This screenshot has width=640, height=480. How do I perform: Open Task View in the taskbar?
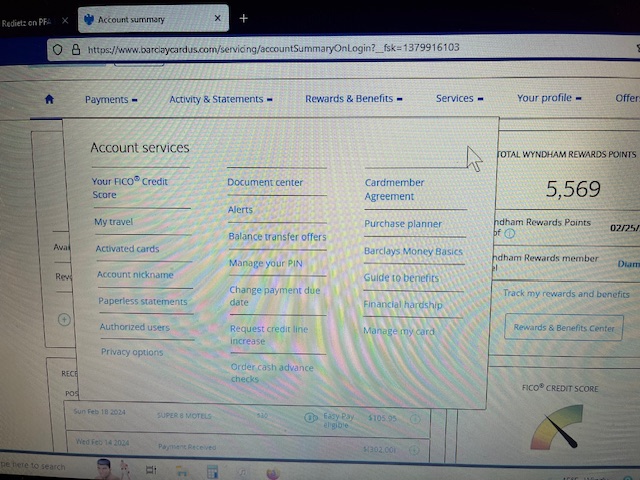point(151,470)
